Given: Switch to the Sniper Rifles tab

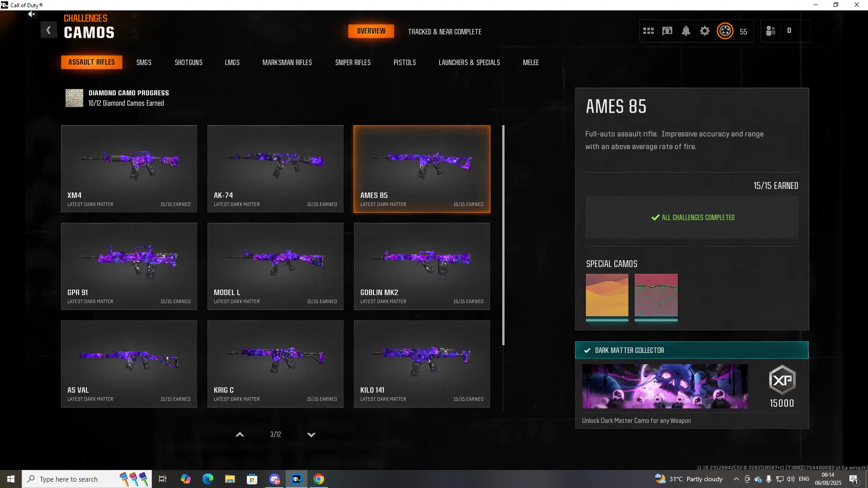Looking at the screenshot, I should point(353,62).
